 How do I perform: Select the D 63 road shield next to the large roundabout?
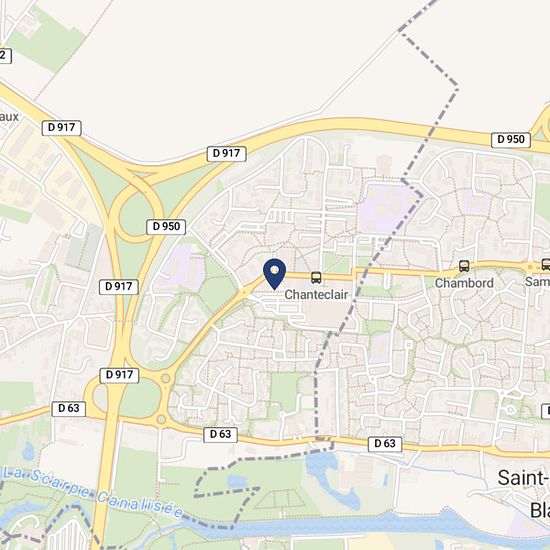click(69, 408)
